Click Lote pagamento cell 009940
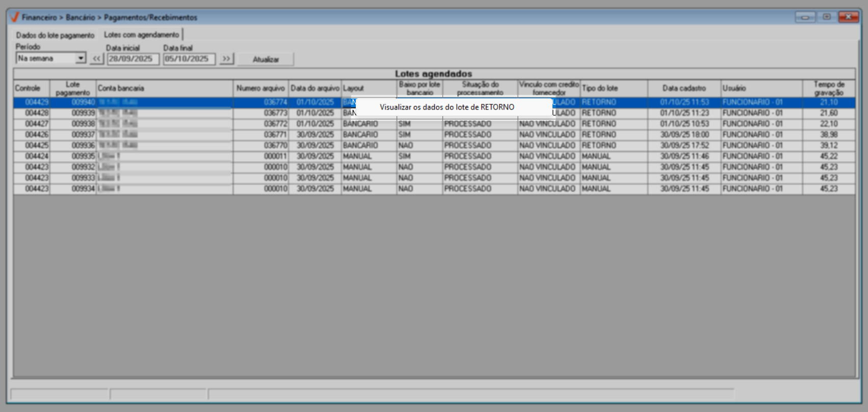The height and width of the screenshot is (412, 868). click(73, 102)
